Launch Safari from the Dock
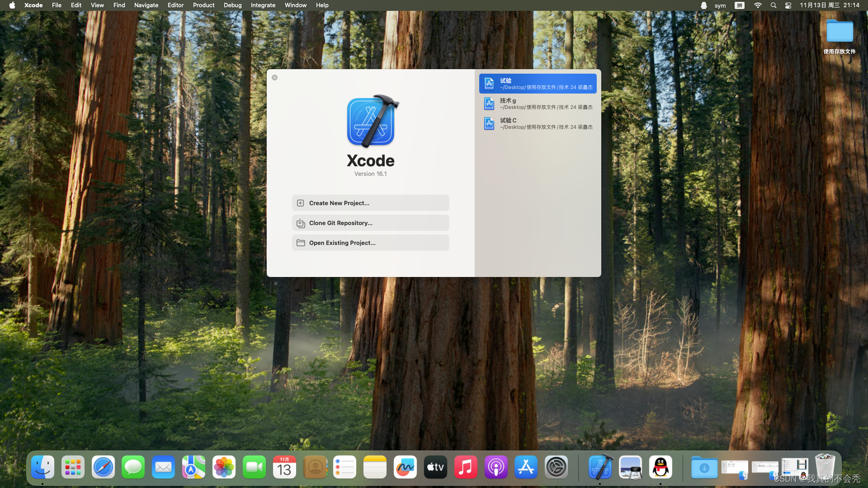This screenshot has width=868, height=488. tap(103, 467)
